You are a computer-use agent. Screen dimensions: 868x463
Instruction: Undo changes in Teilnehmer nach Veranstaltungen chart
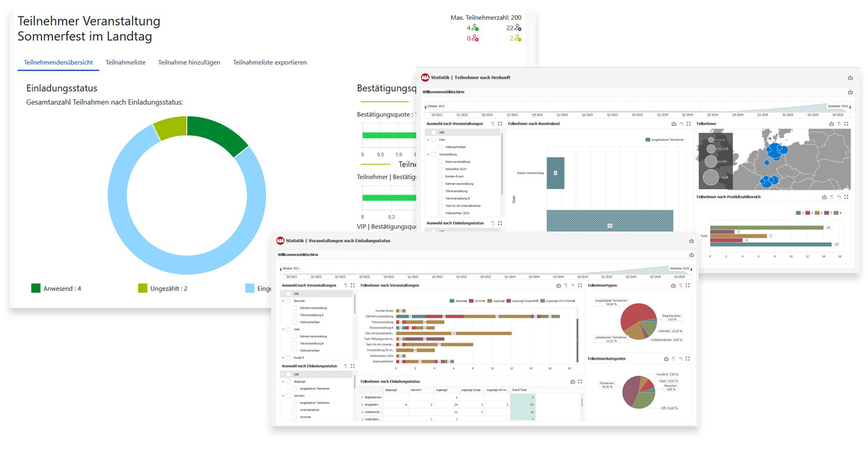tap(572, 285)
